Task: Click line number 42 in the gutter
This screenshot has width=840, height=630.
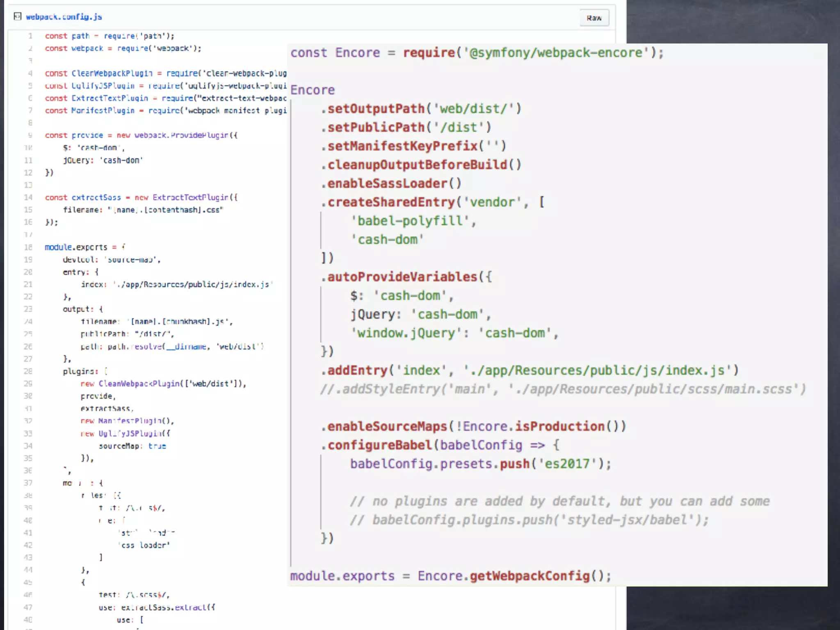Action: pyautogui.click(x=28, y=545)
